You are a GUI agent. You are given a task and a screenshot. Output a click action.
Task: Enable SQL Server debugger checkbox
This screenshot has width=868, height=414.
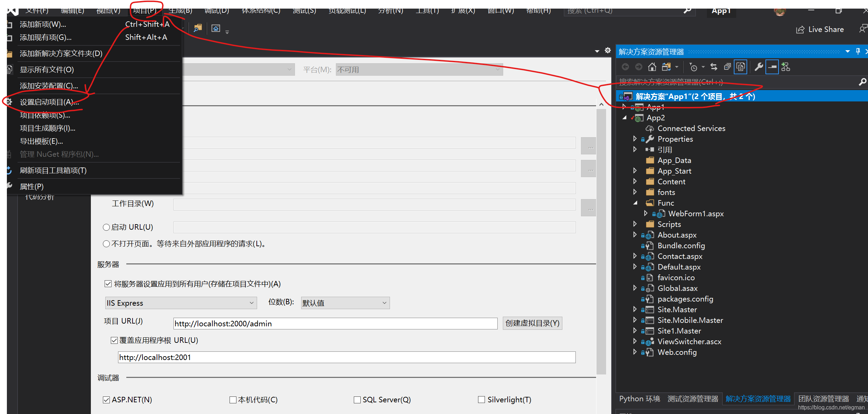click(x=357, y=400)
